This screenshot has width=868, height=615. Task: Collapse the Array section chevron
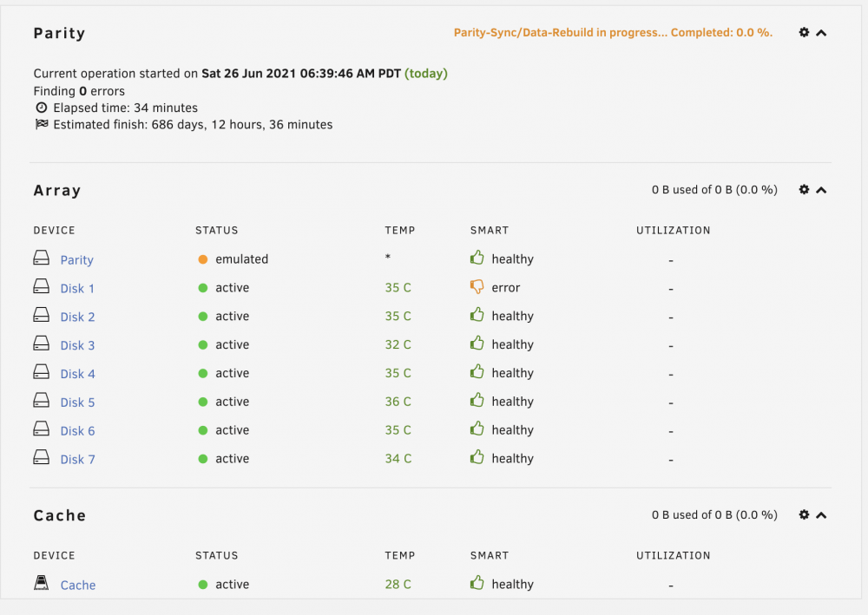click(x=821, y=190)
